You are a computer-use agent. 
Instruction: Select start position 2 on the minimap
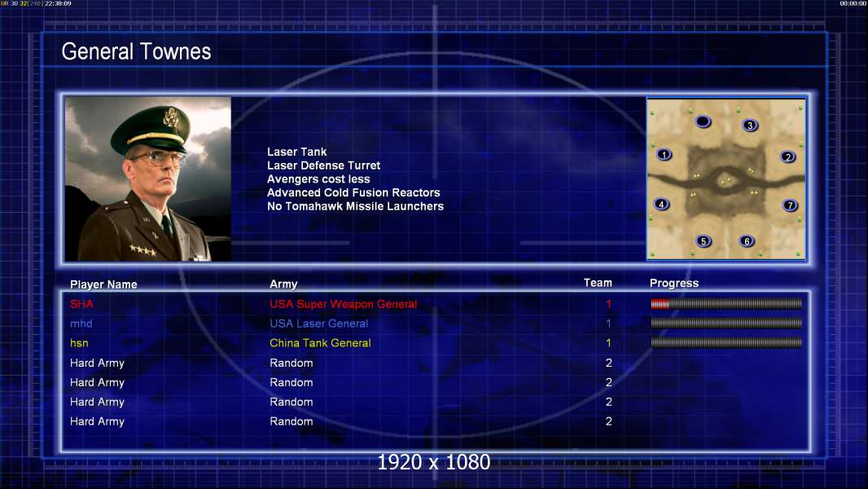coord(787,156)
